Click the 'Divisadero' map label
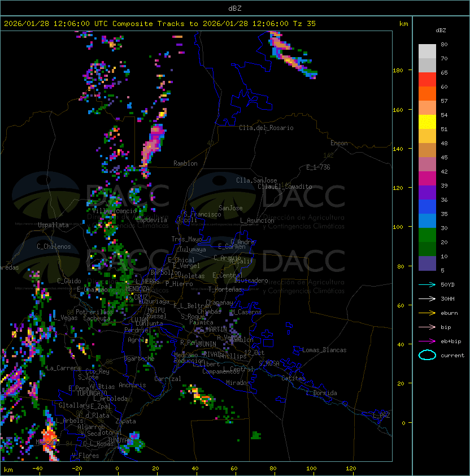This screenshot has width=470, height=476. click(x=251, y=280)
